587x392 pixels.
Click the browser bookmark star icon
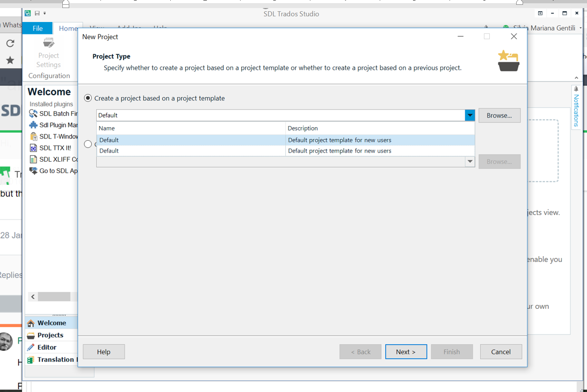click(x=10, y=60)
